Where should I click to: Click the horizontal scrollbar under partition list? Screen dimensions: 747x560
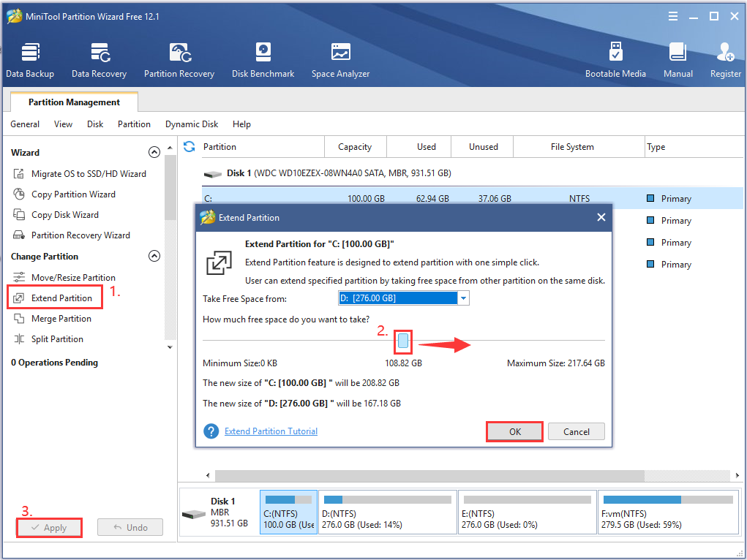429,475
